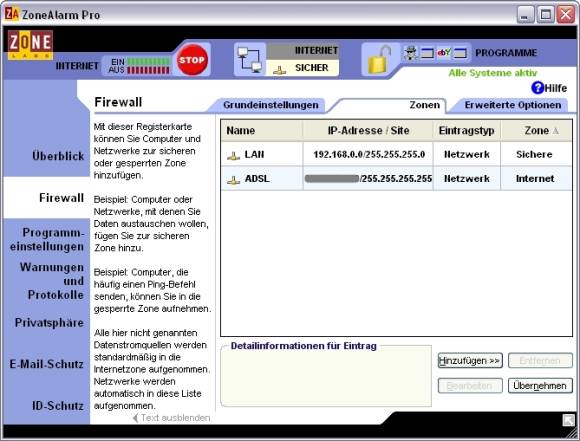Open the Überblick panel
The width and height of the screenshot is (580, 441).
coord(58,156)
